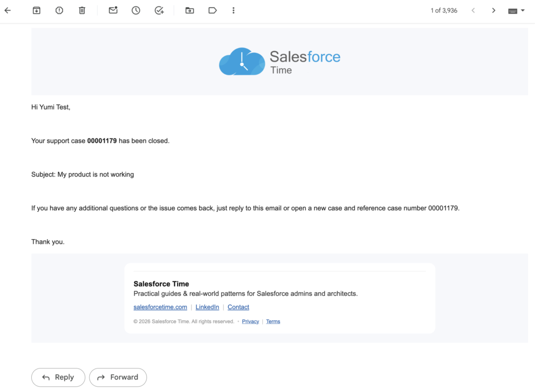
Task: Forward the case closure email
Action: point(118,377)
